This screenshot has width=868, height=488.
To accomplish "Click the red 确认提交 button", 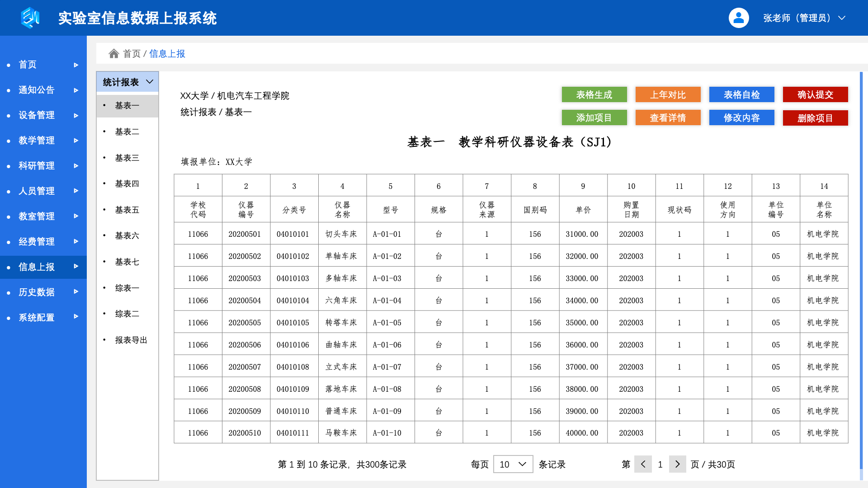I will 815,95.
